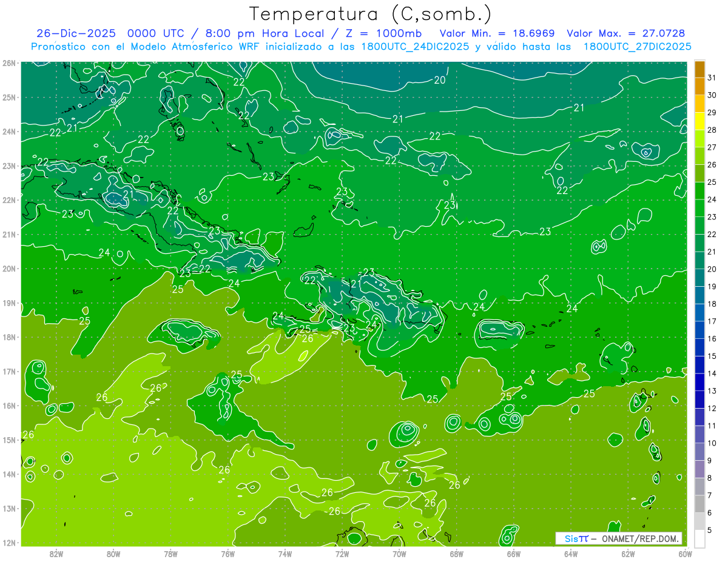This screenshot has width=728, height=562.
Task: Click the 22N latitude axis label
Action: coord(9,200)
